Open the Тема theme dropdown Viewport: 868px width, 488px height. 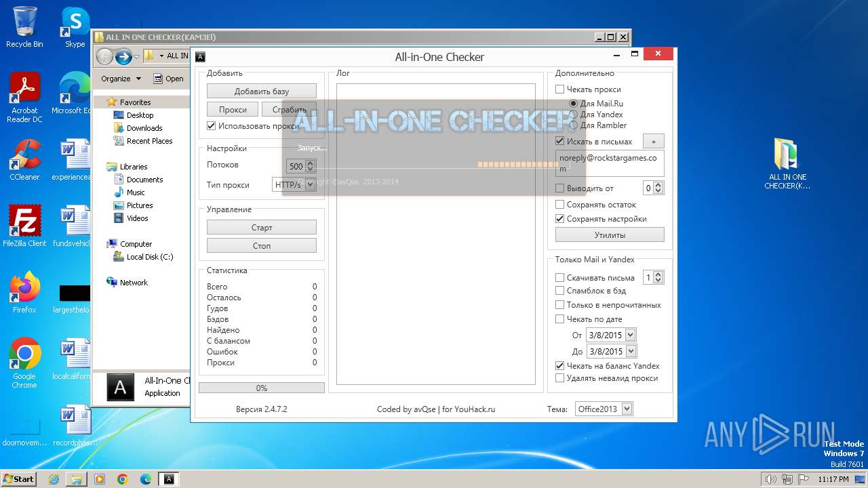pos(627,409)
